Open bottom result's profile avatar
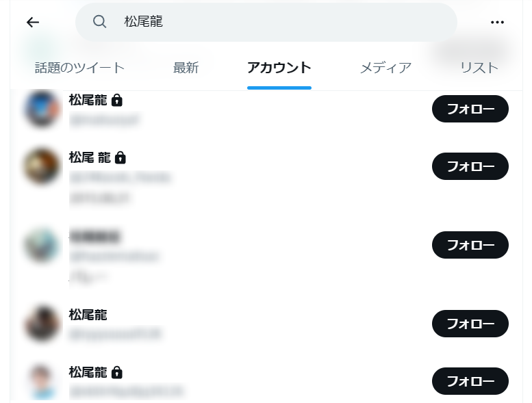Viewport: 532px width, 403px height. pyautogui.click(x=42, y=381)
